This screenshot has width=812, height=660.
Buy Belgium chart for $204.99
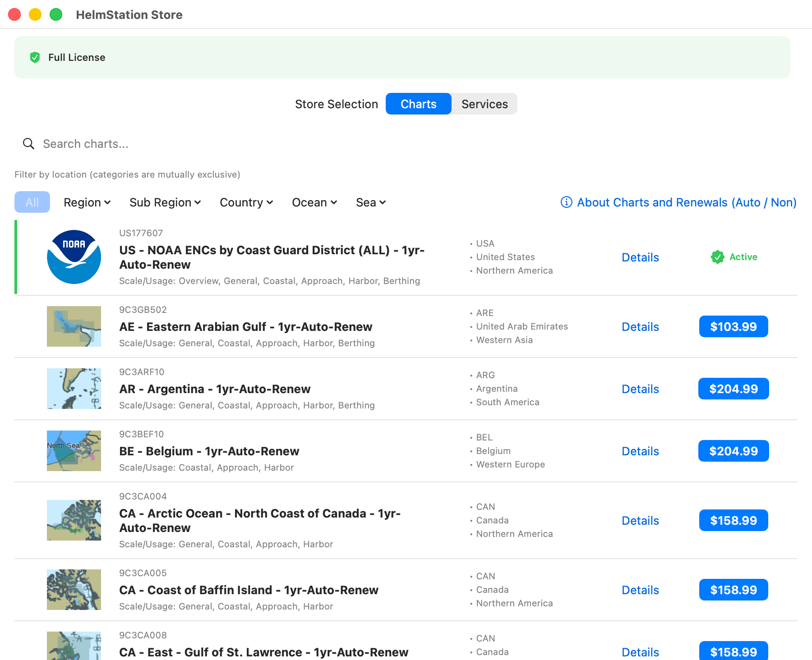coord(734,451)
